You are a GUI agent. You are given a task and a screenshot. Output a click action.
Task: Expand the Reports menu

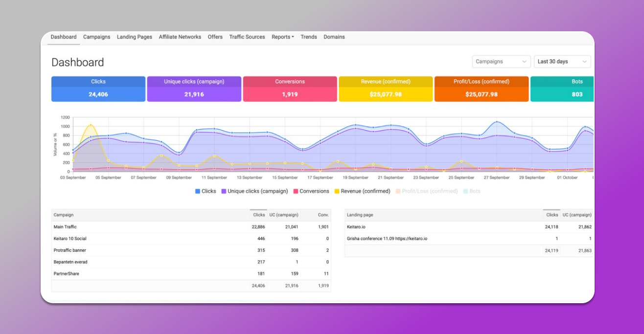(282, 37)
